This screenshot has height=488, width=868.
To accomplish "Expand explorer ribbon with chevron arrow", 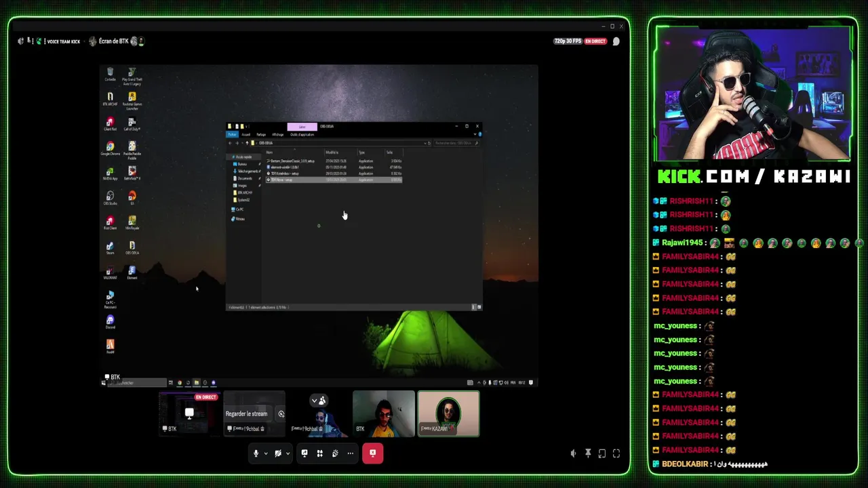I will pyautogui.click(x=475, y=134).
